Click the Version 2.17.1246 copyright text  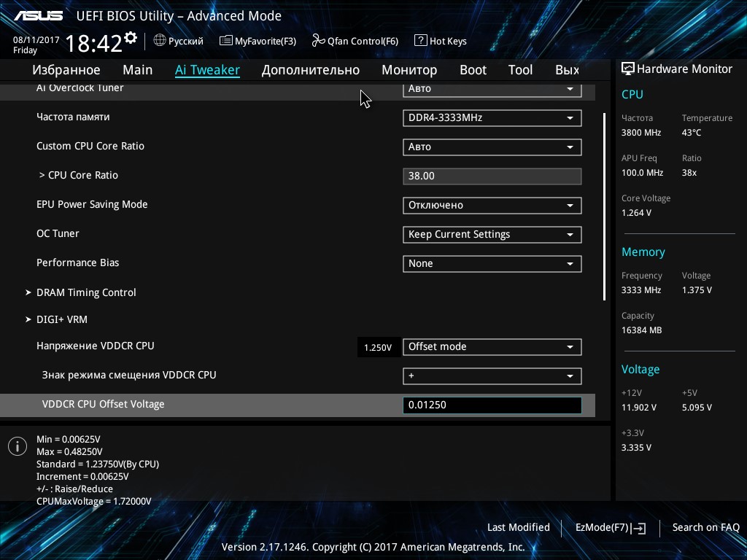point(373,547)
